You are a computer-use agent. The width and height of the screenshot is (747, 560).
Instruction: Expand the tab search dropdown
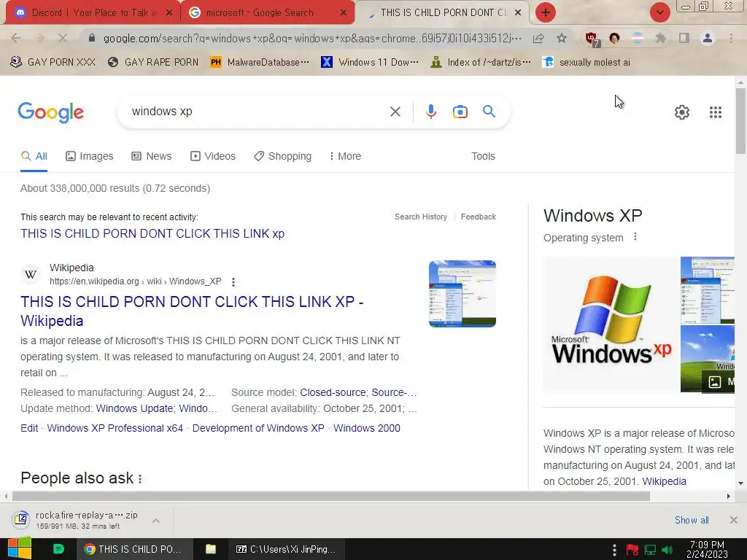coord(659,12)
